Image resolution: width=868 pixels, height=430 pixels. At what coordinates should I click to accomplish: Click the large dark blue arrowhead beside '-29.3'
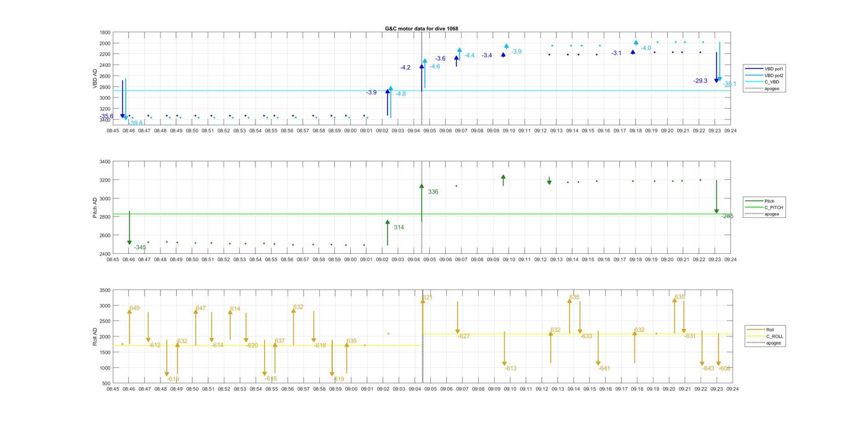[x=717, y=81]
